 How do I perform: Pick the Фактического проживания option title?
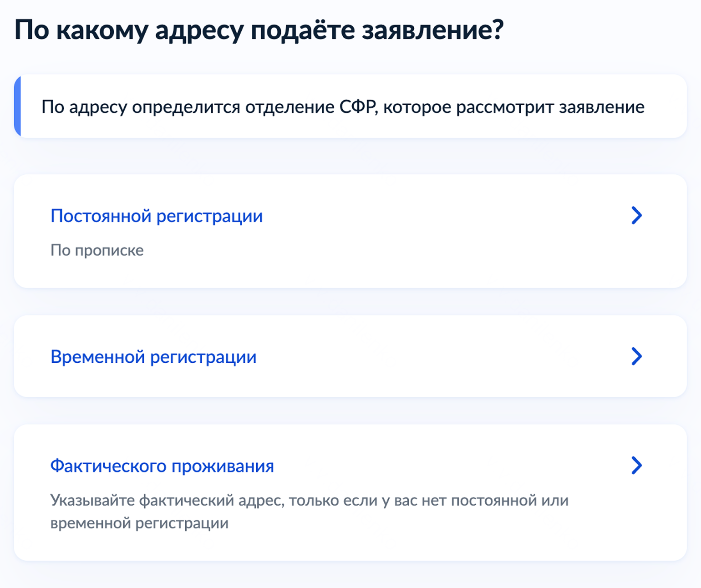coord(162,466)
